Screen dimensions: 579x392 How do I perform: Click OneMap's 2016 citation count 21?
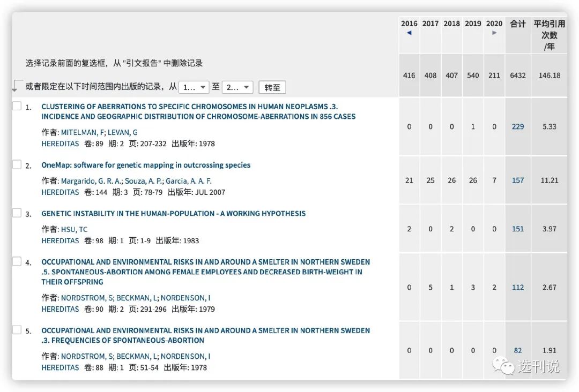(x=409, y=180)
